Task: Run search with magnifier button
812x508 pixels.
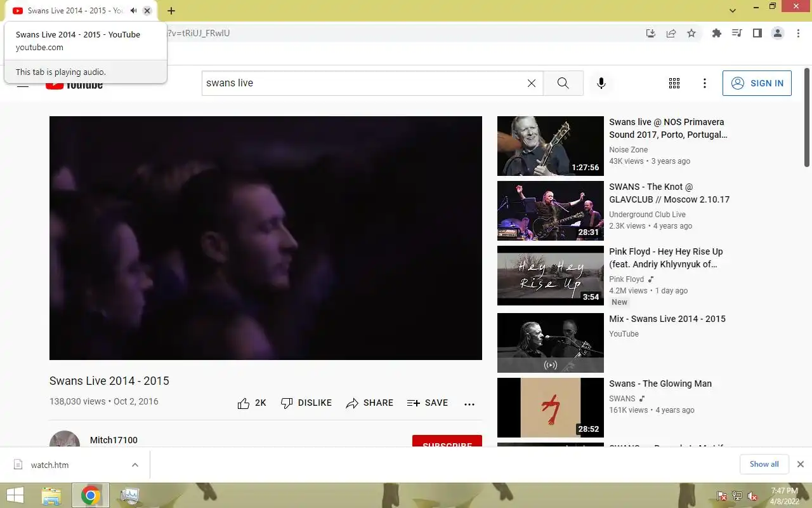Action: [x=563, y=83]
